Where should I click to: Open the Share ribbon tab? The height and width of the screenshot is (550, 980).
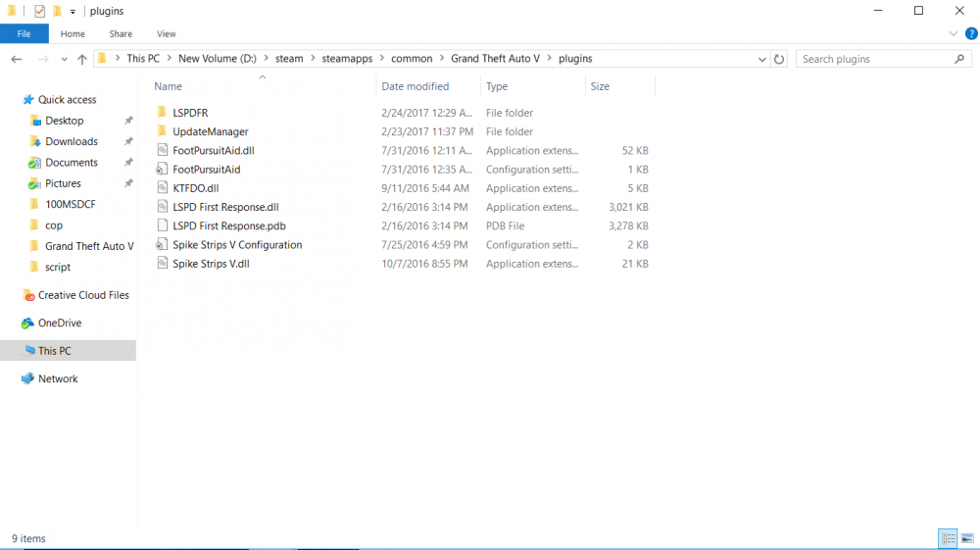click(x=121, y=33)
